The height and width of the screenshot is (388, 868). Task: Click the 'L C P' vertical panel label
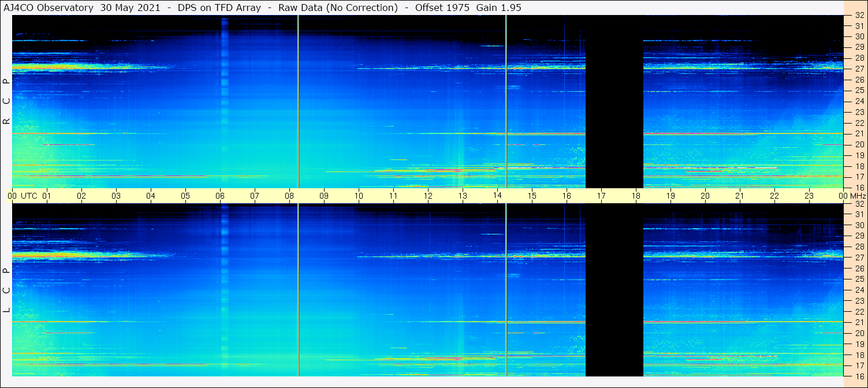pyautogui.click(x=6, y=290)
